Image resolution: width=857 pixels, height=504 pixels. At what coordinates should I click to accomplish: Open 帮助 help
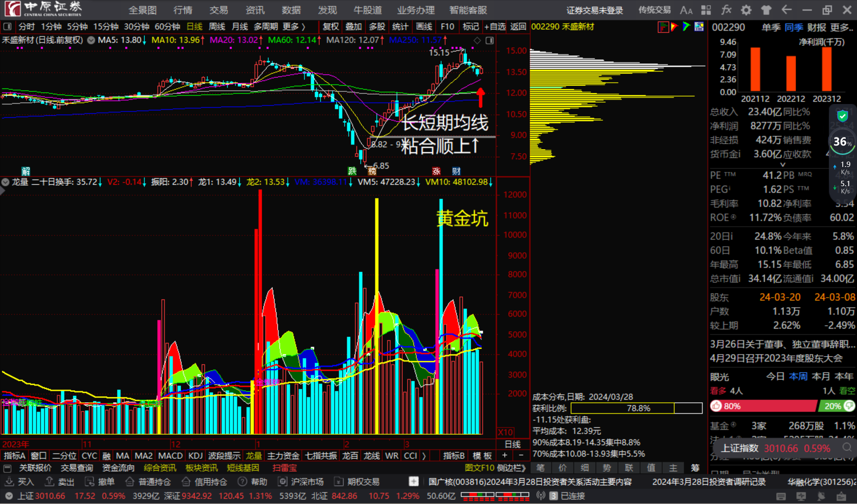click(x=253, y=482)
